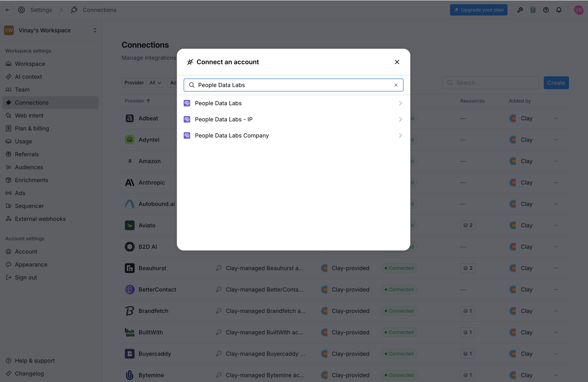Open the Aviato resources count badge
Screen dimensions: 588x382
(468, 225)
